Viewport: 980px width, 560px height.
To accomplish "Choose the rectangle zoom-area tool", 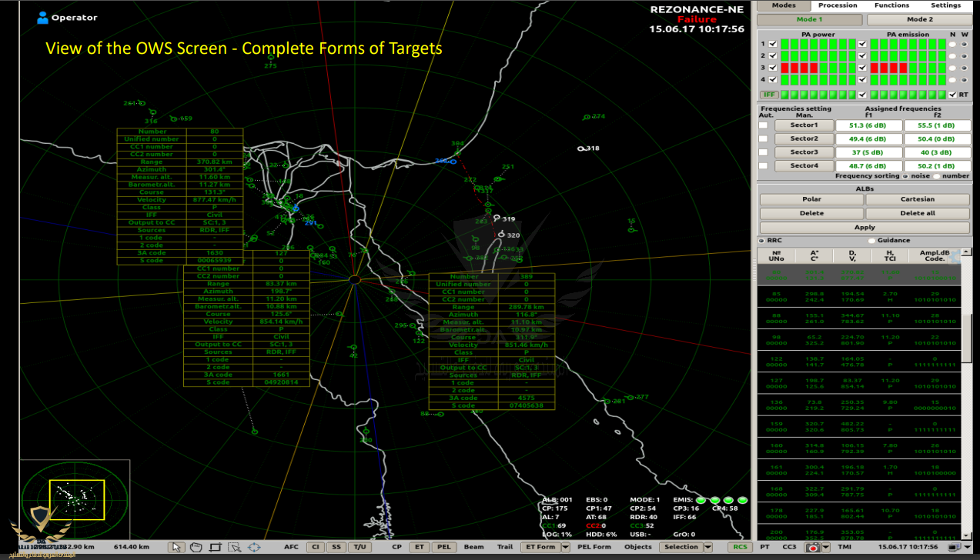I will (x=215, y=548).
